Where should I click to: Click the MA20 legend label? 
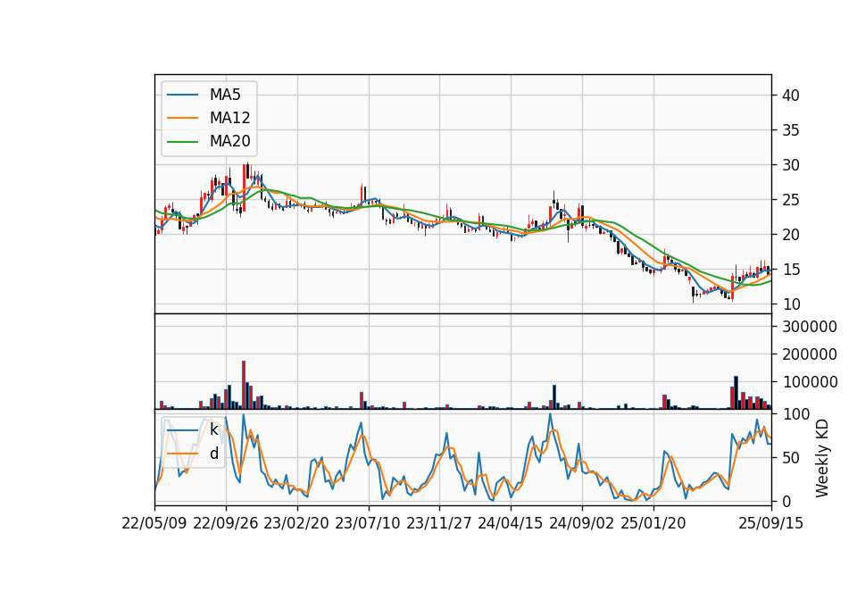[229, 141]
